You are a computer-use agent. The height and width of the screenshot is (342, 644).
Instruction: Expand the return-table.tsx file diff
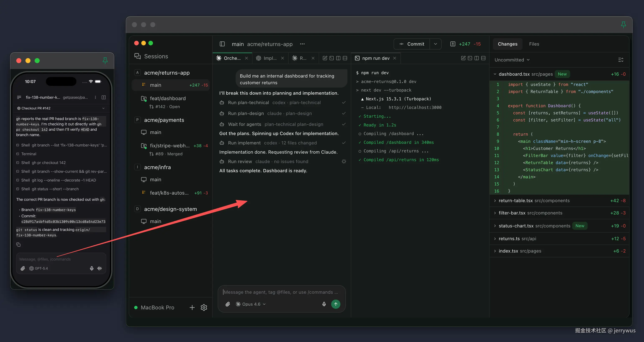click(x=515, y=200)
